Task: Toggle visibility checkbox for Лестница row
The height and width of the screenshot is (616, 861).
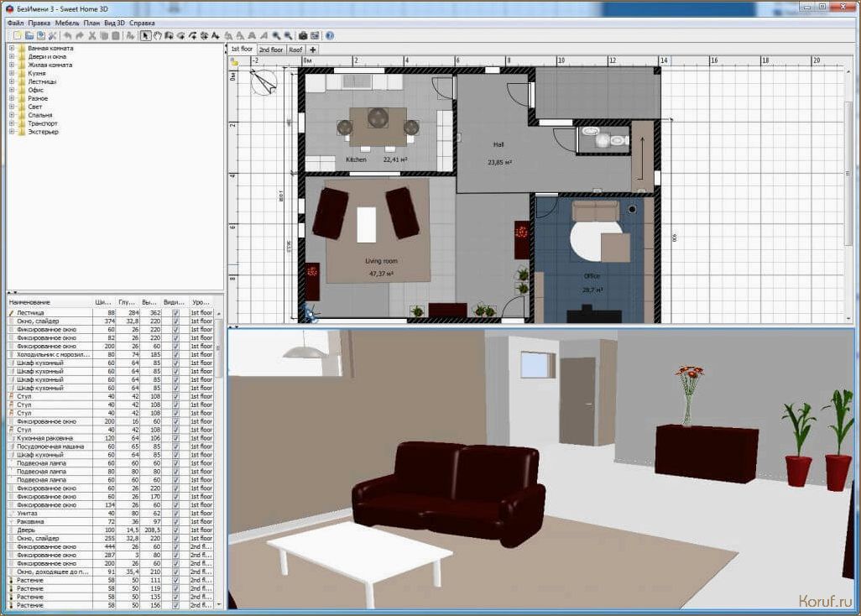Action: click(x=175, y=312)
